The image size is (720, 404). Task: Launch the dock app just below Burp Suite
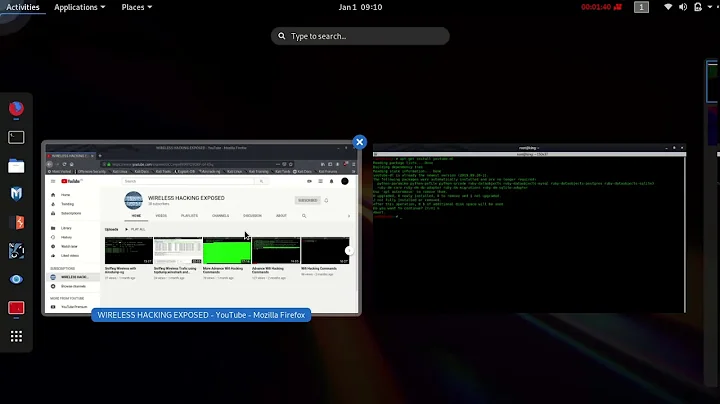pos(16,251)
